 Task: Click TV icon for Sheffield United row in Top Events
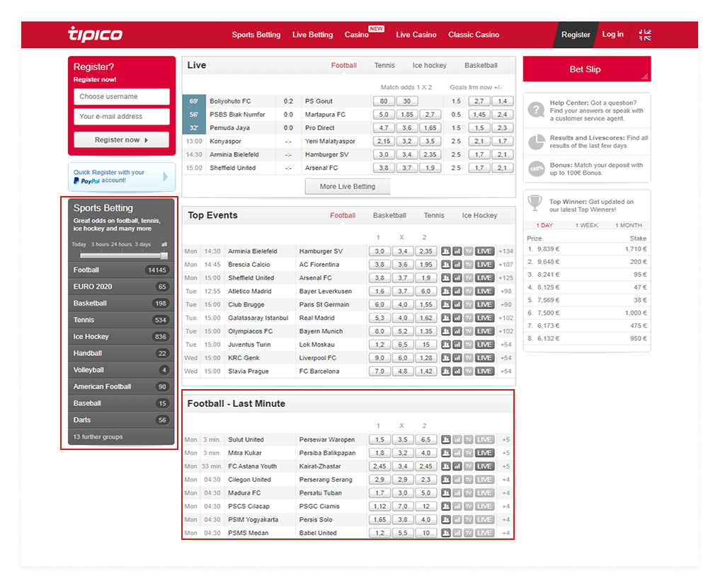(x=468, y=277)
